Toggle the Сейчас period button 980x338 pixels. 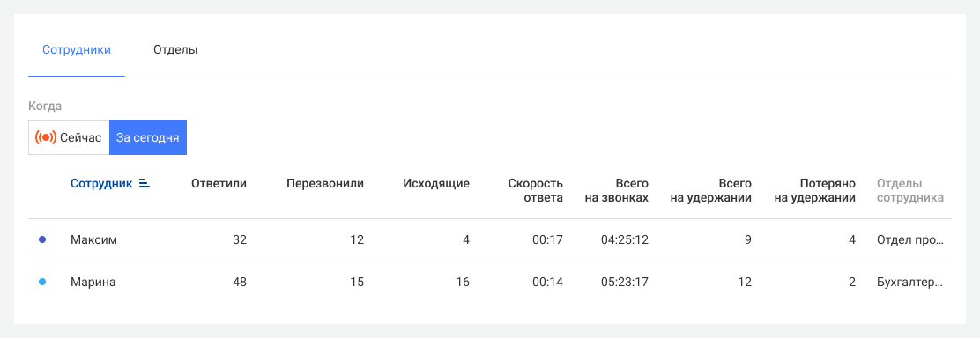point(69,137)
